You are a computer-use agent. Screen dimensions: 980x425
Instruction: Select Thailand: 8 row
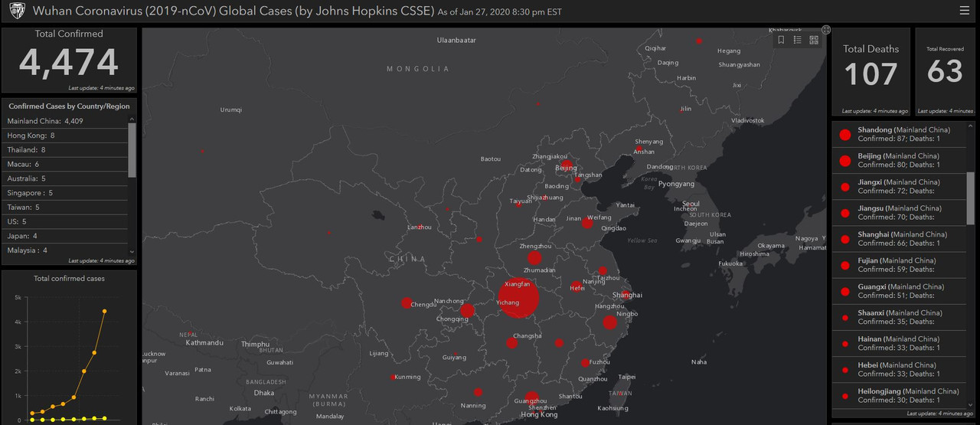click(x=66, y=150)
